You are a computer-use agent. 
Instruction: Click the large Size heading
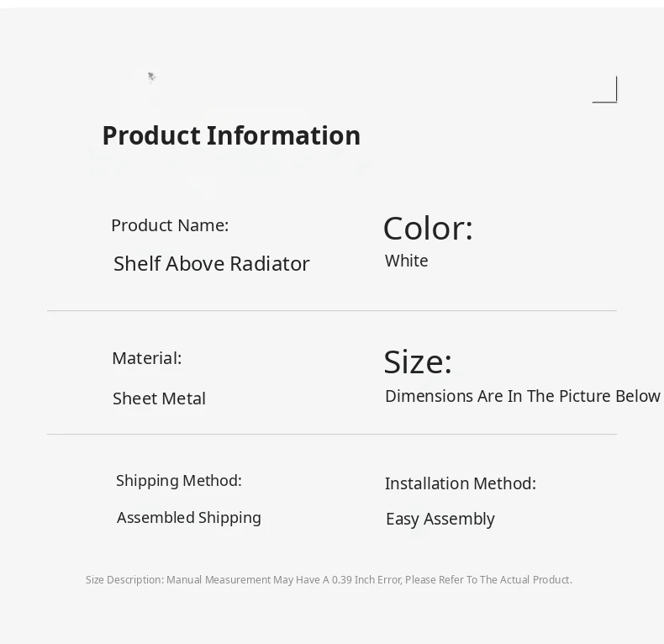(418, 362)
